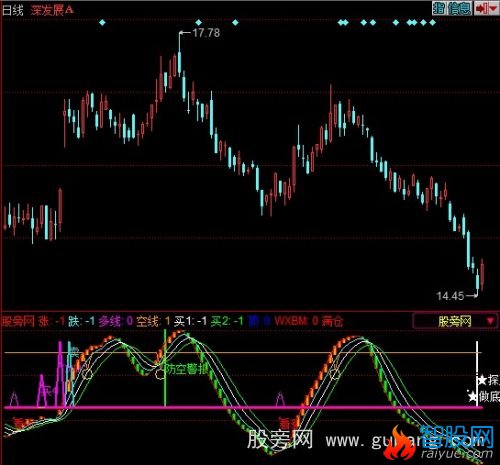Click the ★做底 star signal marker

point(484,397)
